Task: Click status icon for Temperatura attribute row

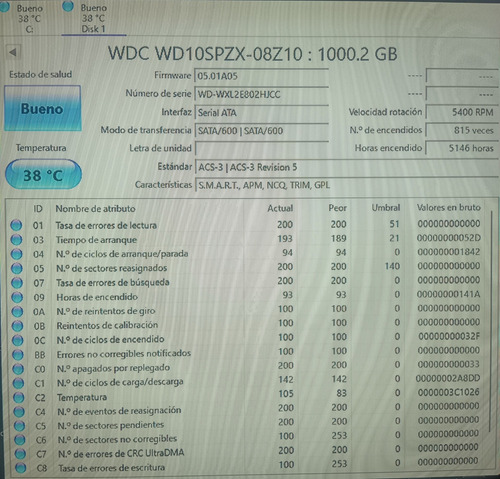Action: point(19,398)
